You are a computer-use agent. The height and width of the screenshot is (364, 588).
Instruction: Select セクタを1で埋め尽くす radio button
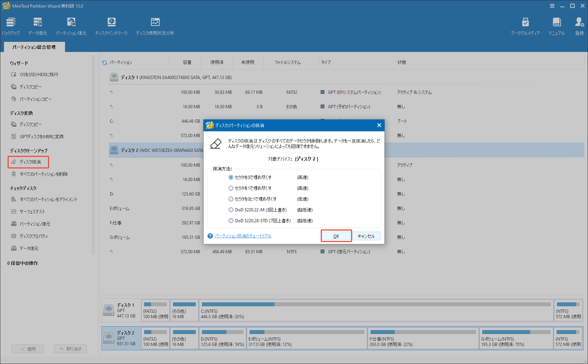point(231,188)
